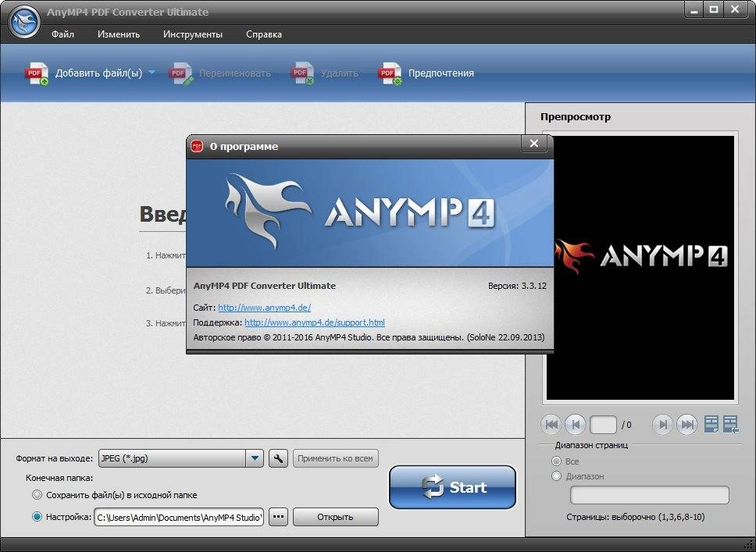Image resolution: width=756 pixels, height=552 pixels.
Task: Open the Справка menu
Action: (264, 34)
